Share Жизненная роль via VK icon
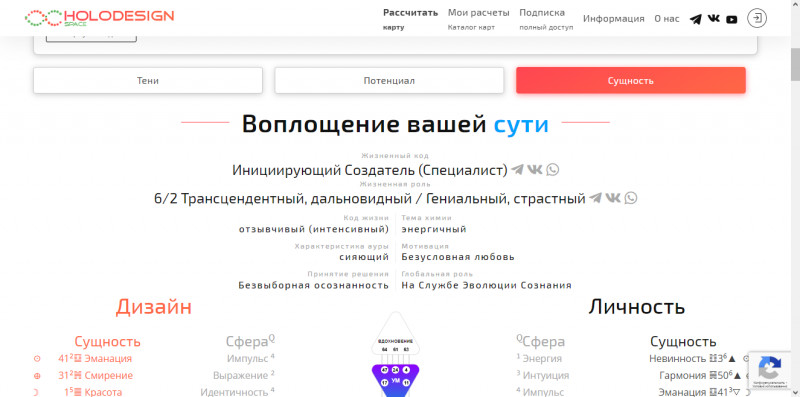This screenshot has width=800, height=397. (x=613, y=198)
